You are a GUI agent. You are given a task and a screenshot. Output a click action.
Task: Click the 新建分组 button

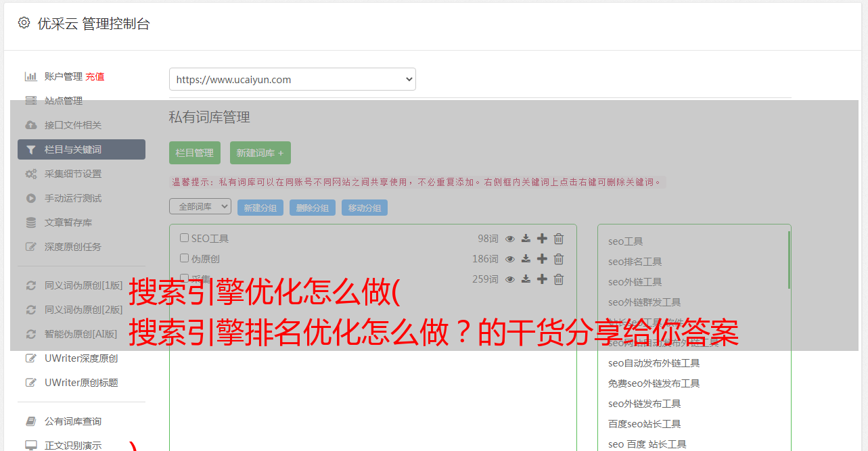[x=260, y=208]
